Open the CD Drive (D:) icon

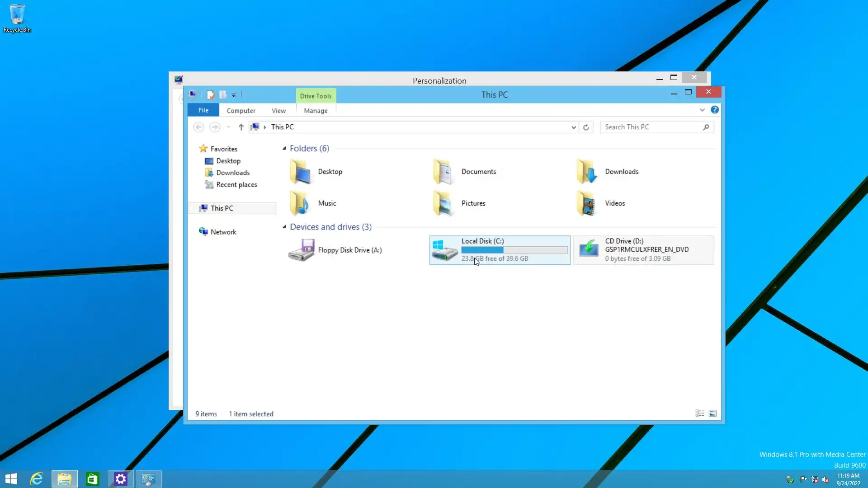click(589, 249)
